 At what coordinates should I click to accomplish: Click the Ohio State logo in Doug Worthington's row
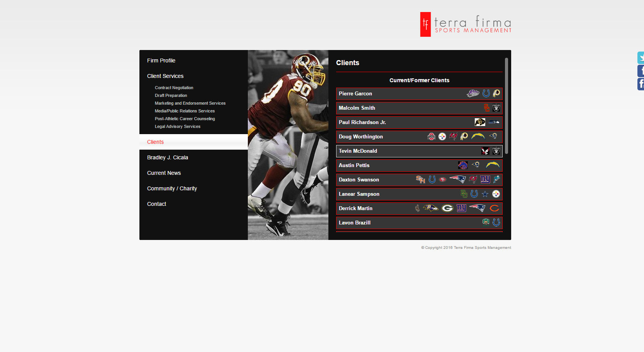click(x=431, y=136)
